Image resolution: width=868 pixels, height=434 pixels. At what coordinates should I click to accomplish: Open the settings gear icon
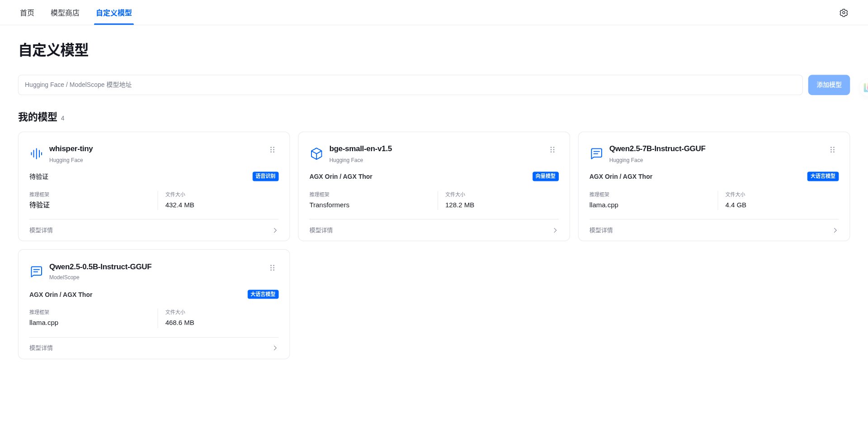(x=844, y=13)
